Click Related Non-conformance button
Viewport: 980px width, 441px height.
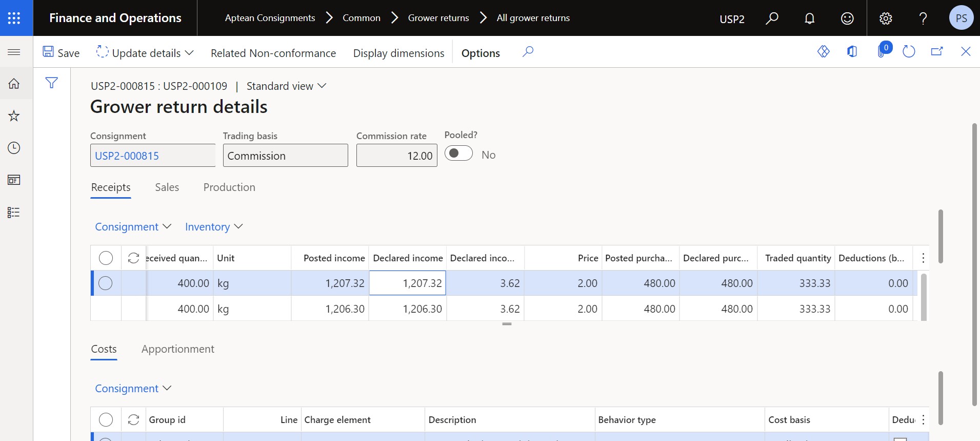click(273, 53)
